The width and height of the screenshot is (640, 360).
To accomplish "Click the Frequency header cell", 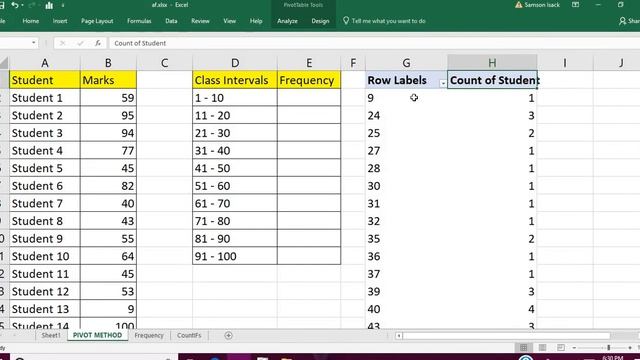I will 309,80.
